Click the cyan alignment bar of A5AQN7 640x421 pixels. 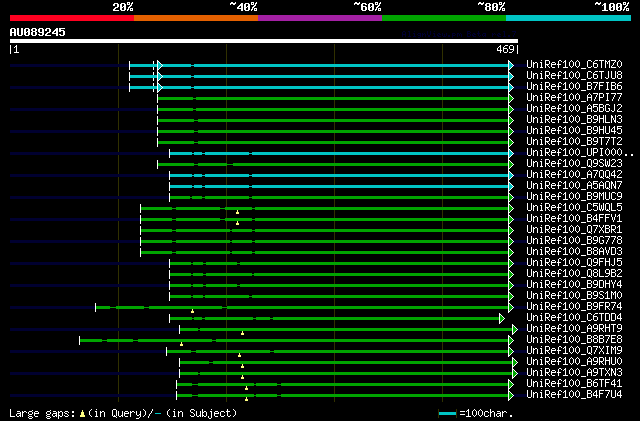point(339,187)
